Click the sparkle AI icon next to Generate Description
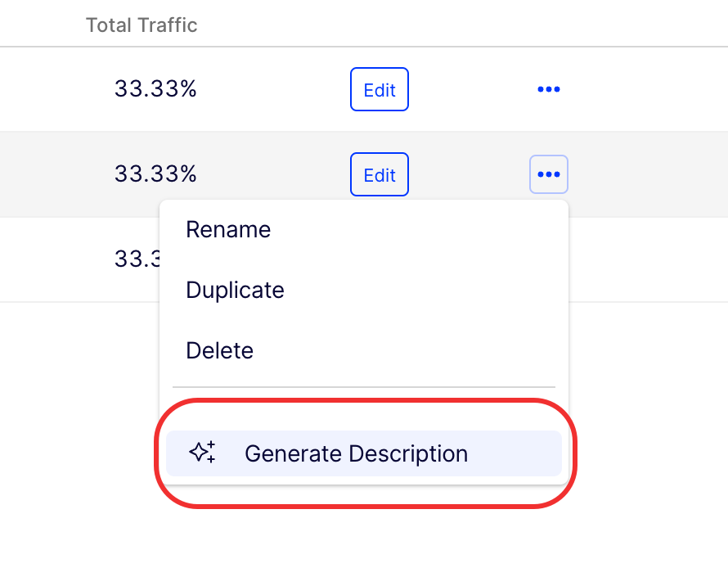Screen dimensions: 728x568 point(203,453)
